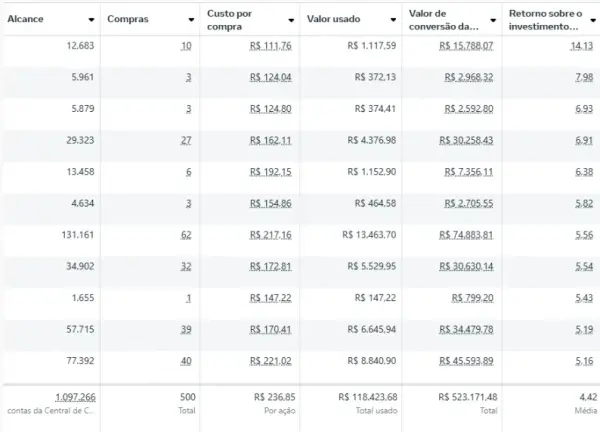600x432 pixels.
Task: Open the purchases value 39
Action: [x=186, y=329]
